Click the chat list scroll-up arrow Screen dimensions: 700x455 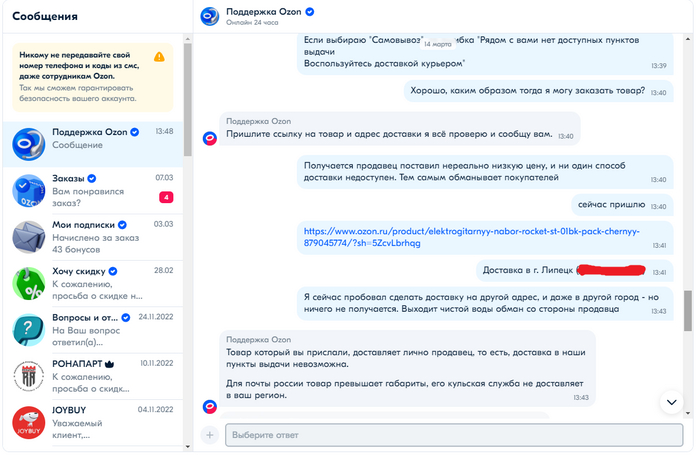tap(188, 39)
